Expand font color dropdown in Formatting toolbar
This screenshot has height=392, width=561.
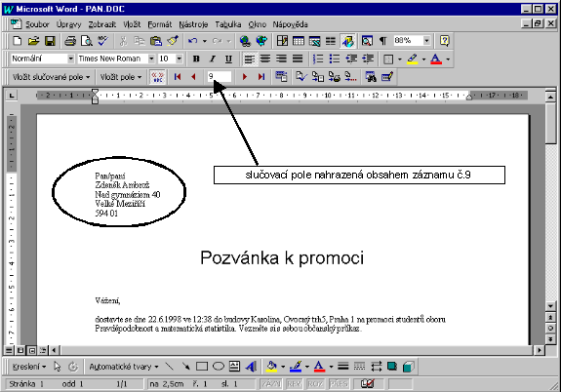[448, 59]
